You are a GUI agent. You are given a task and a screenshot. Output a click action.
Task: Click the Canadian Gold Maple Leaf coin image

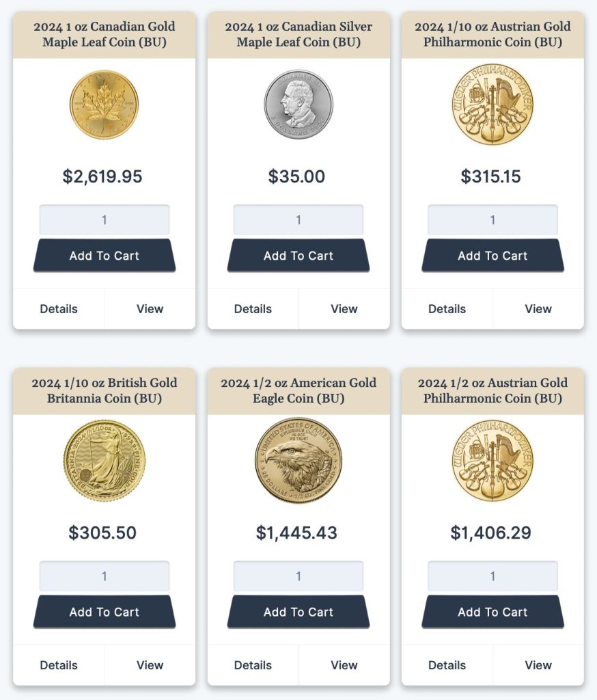coord(104,105)
